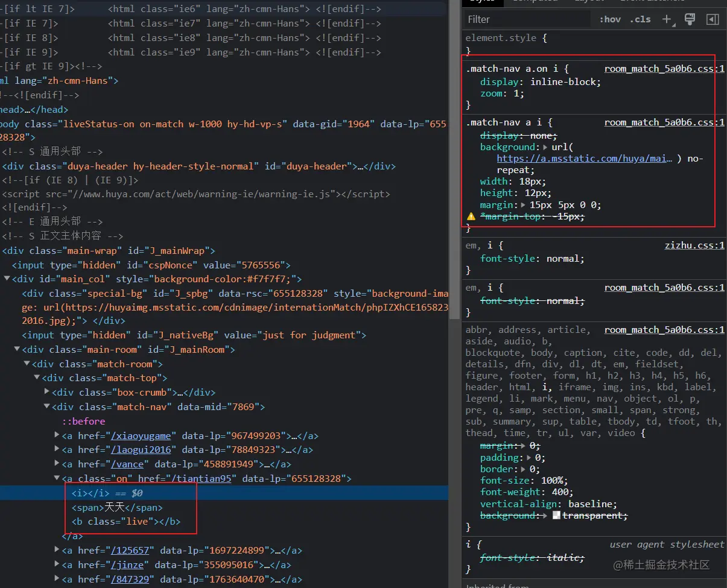Collapse the match-top div node
This screenshot has height=588, width=727.
[37, 378]
